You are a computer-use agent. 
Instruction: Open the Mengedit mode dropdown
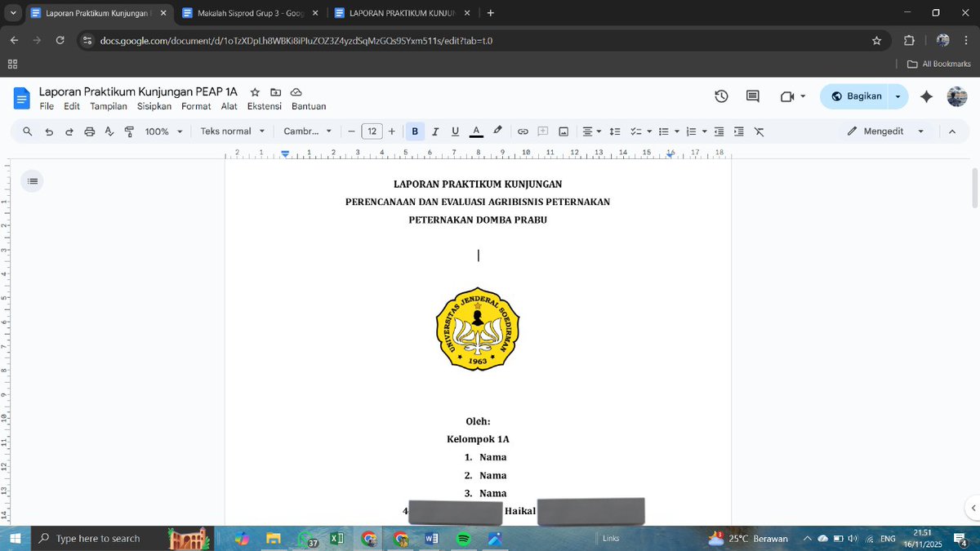coord(885,131)
